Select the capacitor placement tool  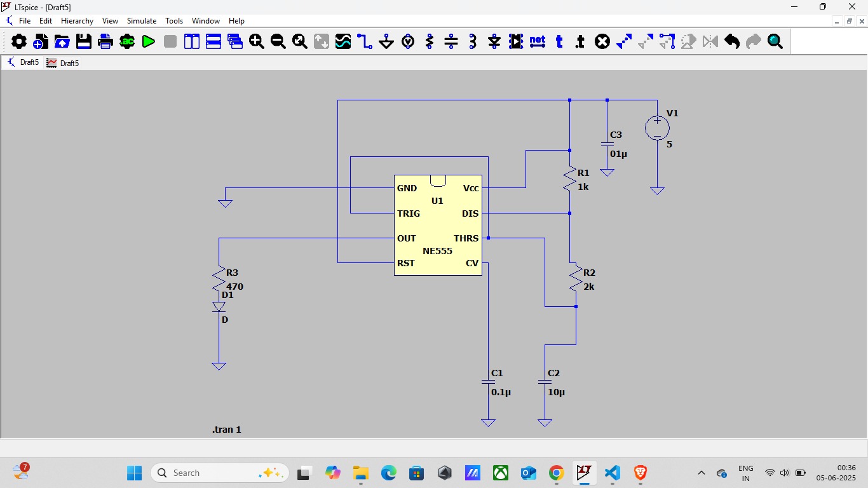451,42
